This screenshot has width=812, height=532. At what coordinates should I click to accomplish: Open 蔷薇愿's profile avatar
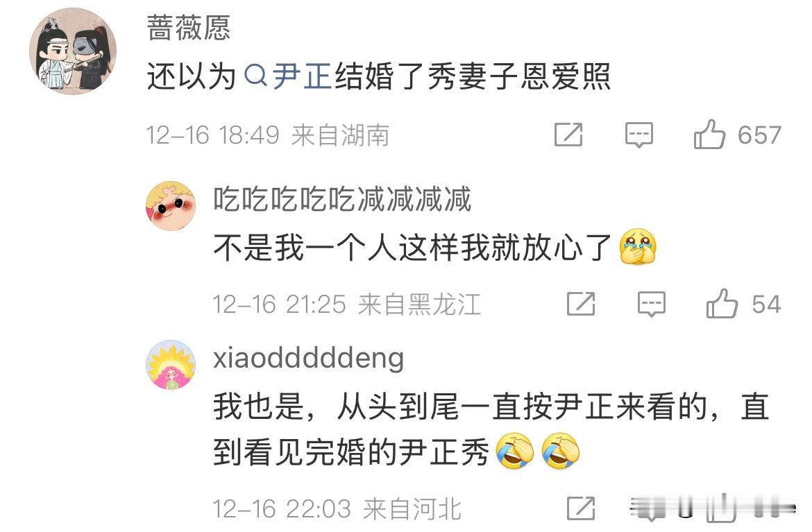[x=72, y=51]
